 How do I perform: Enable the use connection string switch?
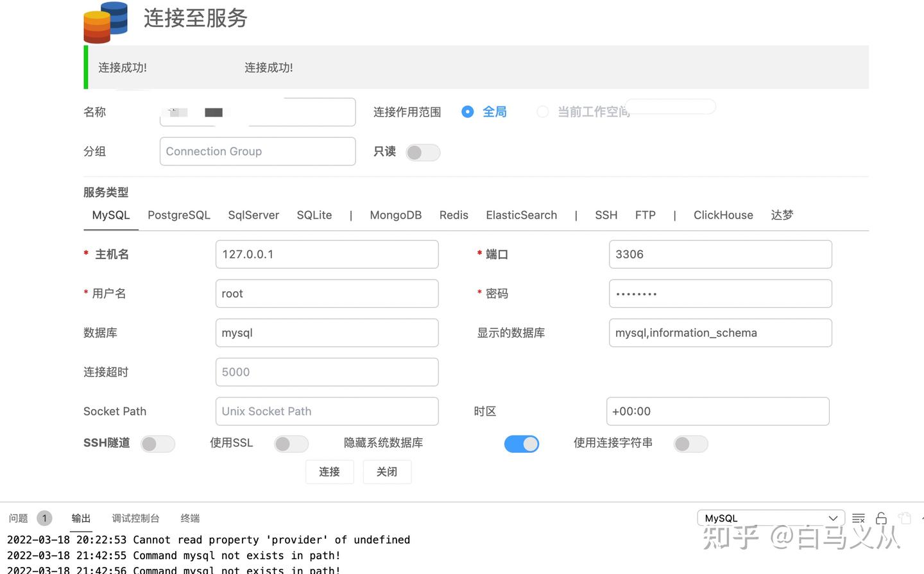pos(691,444)
